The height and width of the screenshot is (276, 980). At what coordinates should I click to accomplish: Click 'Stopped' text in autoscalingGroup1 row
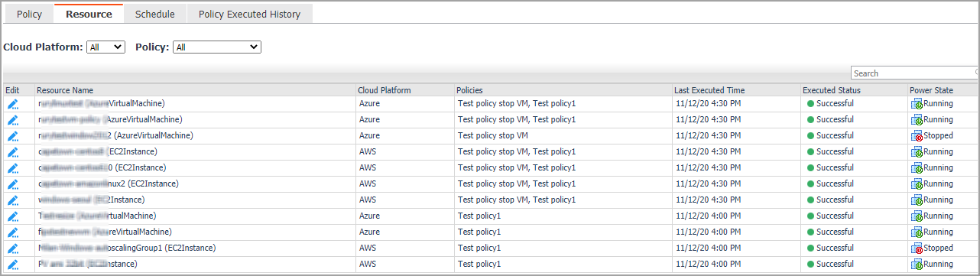coord(939,248)
